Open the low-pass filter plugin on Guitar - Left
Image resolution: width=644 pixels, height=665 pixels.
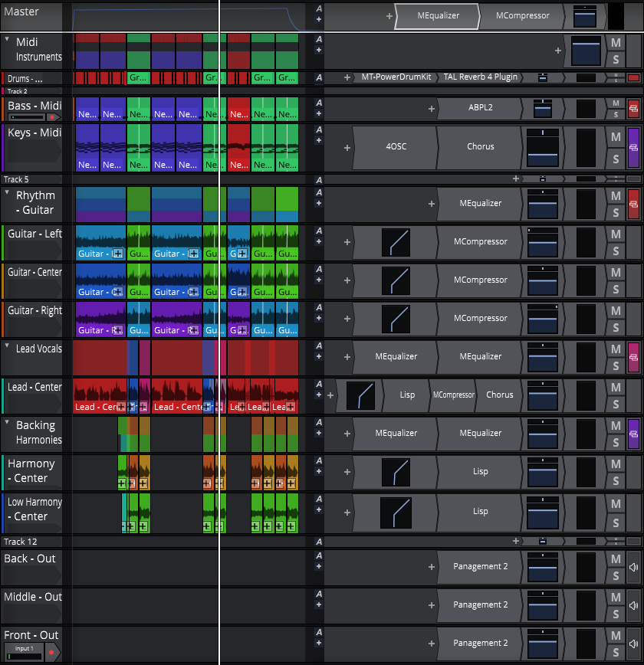click(396, 242)
